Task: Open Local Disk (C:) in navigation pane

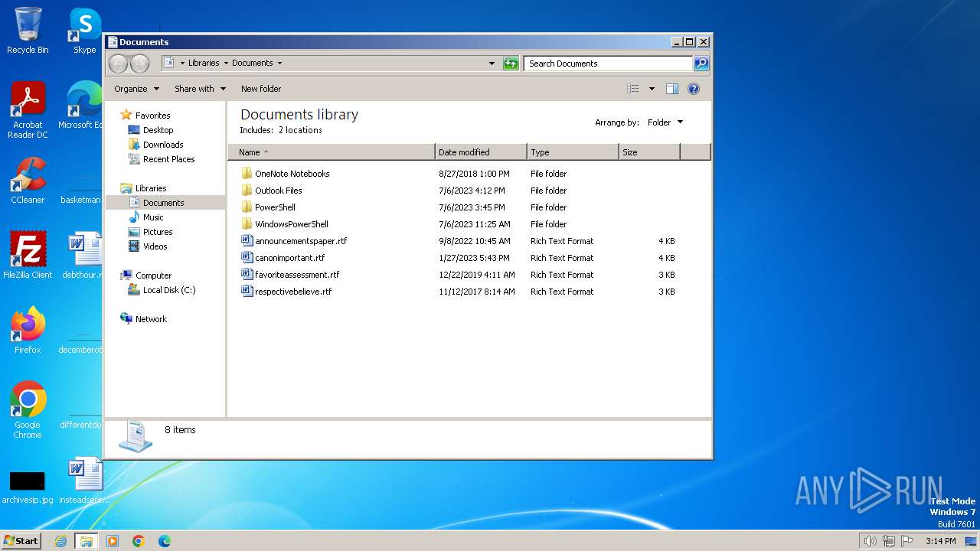Action: [x=168, y=290]
